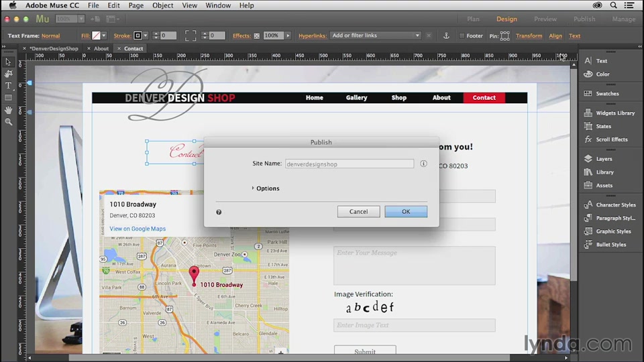Click the info icon beside Site Name
This screenshot has width=644, height=362.
point(423,164)
